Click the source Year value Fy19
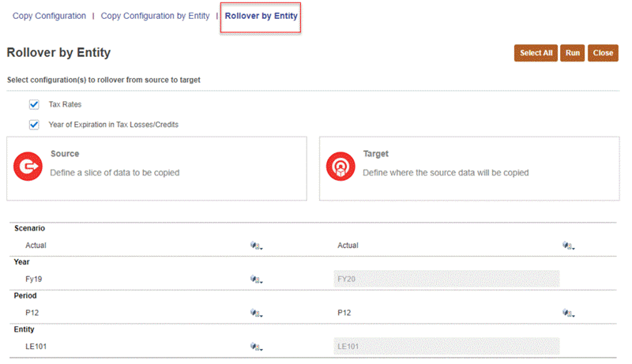 tap(34, 279)
